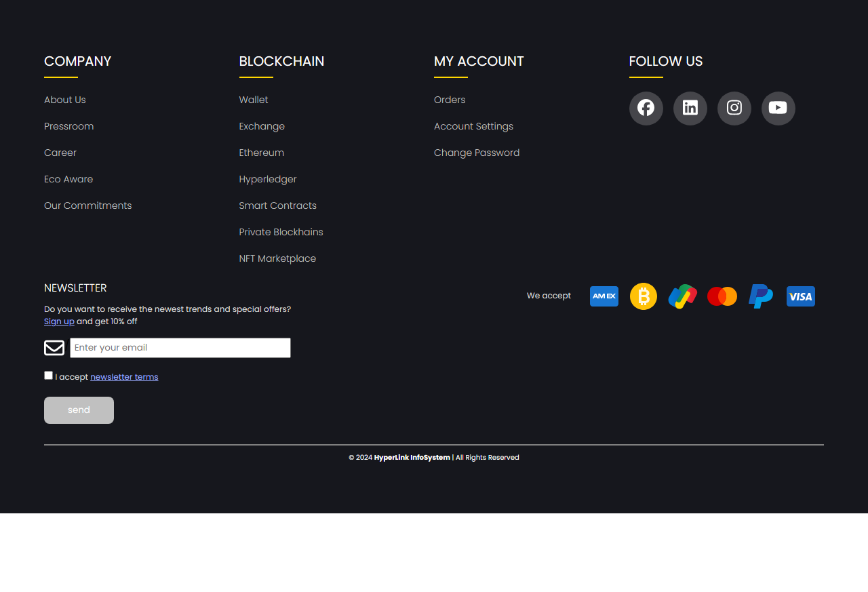The height and width of the screenshot is (592, 868).
Task: Open the Instagram profile icon
Action: pyautogui.click(x=734, y=108)
